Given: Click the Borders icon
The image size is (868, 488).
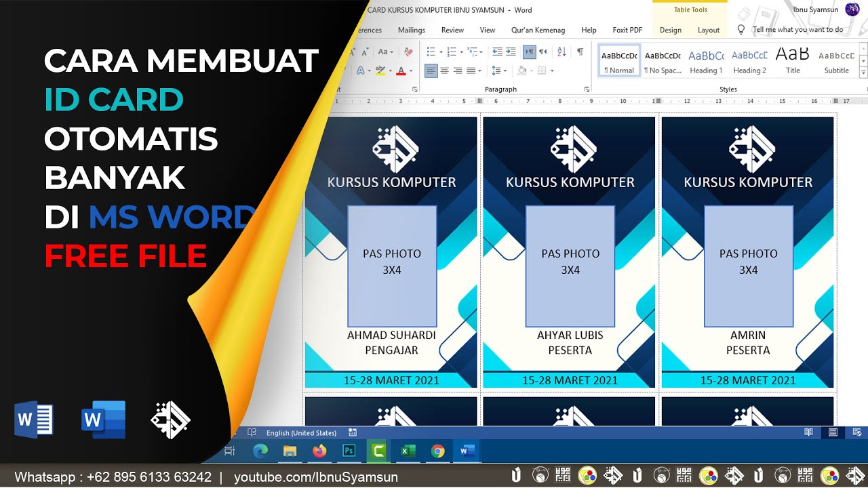Looking at the screenshot, I should click(541, 70).
